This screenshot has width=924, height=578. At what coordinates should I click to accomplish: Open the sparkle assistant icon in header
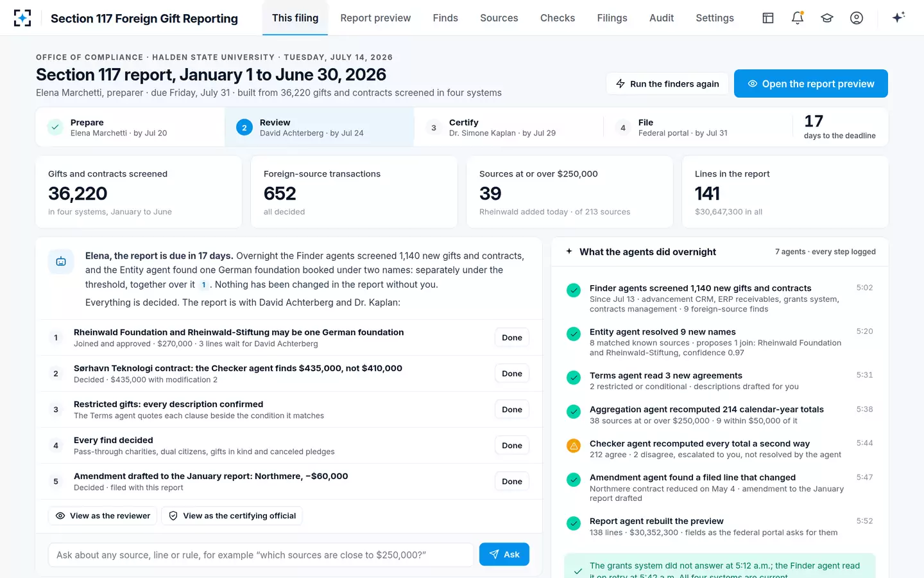pos(898,17)
